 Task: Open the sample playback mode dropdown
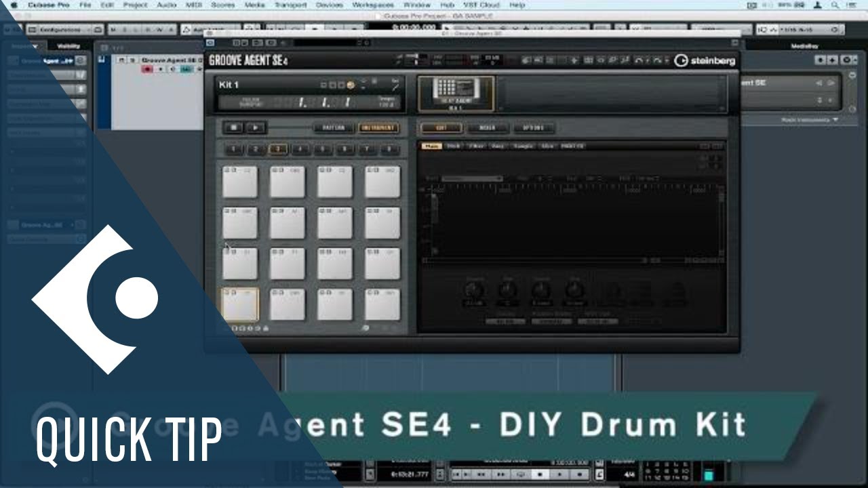click(472, 179)
